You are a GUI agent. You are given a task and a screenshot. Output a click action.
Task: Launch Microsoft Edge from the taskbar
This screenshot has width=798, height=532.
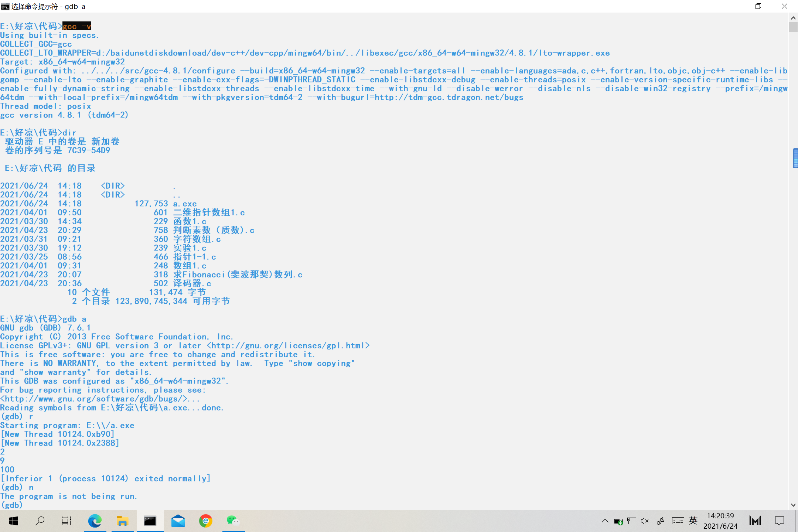click(x=95, y=521)
